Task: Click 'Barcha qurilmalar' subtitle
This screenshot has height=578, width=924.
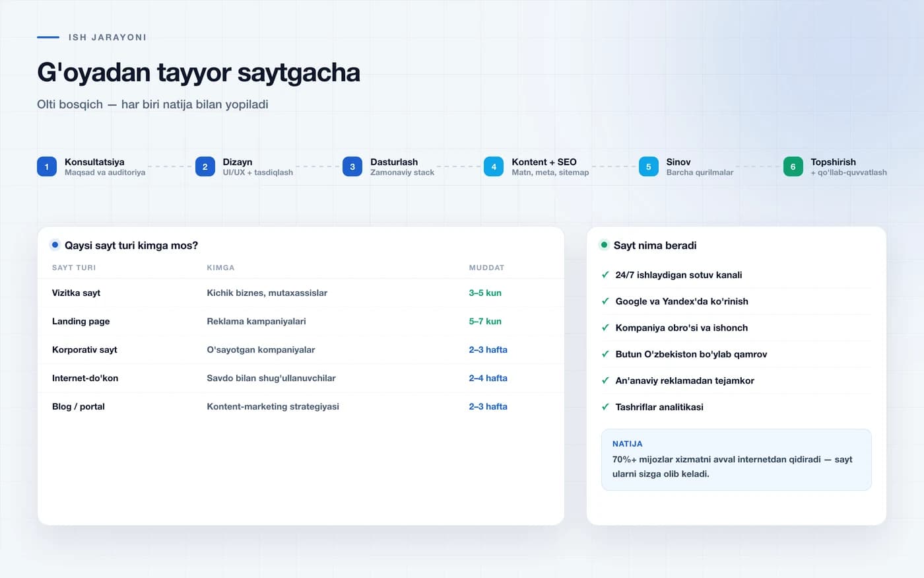Action: coord(700,172)
